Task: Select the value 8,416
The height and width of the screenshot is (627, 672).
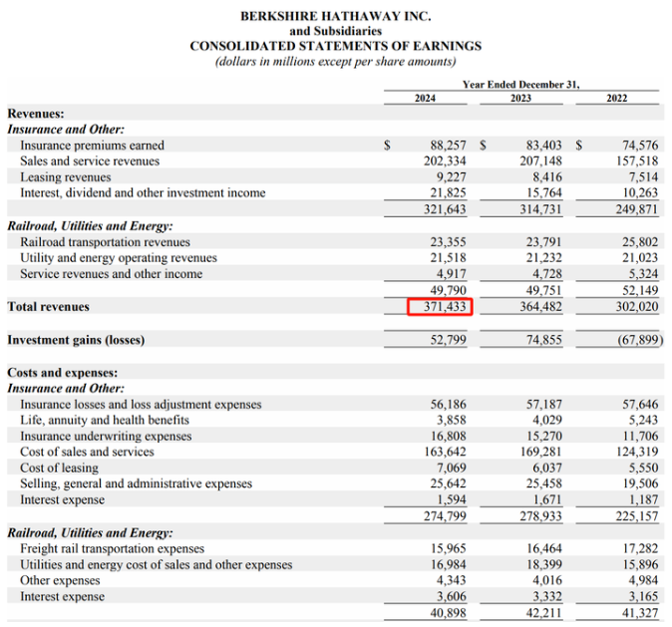Action: pos(547,177)
